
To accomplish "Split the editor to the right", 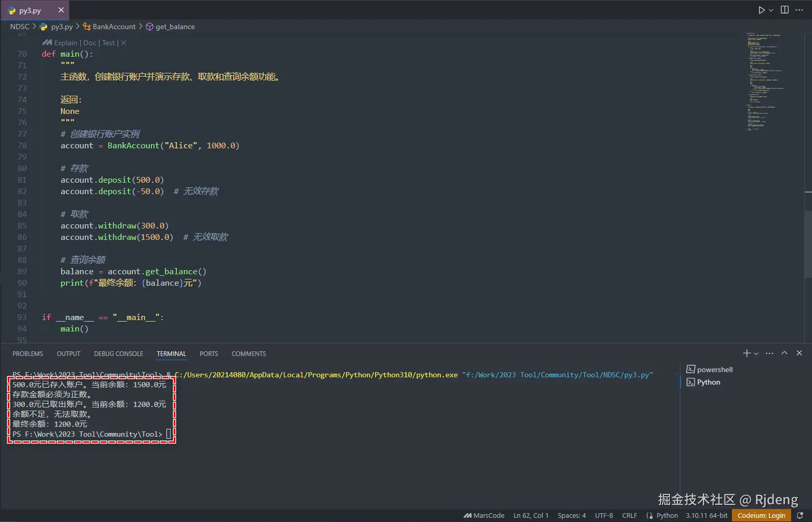I will [x=784, y=10].
